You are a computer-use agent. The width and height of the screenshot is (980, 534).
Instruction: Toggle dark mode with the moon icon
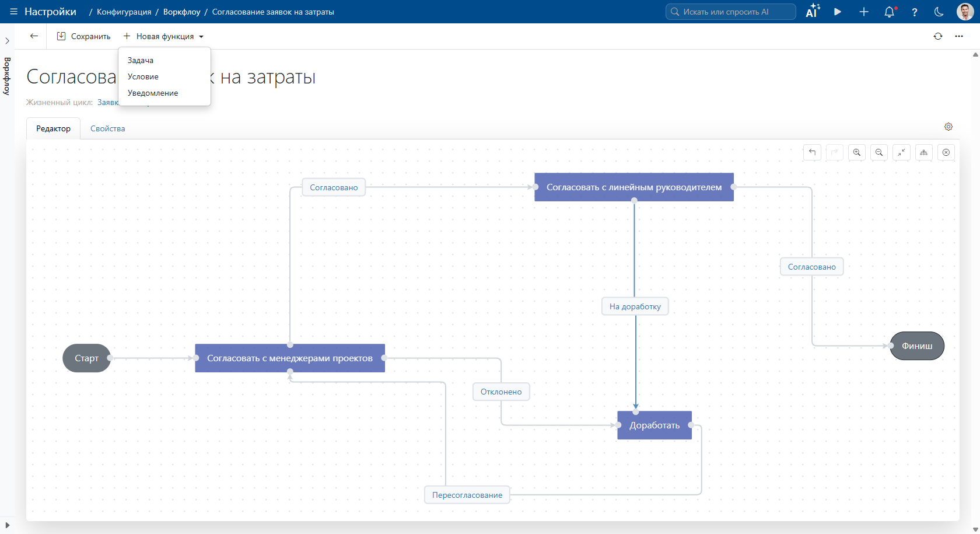[939, 12]
